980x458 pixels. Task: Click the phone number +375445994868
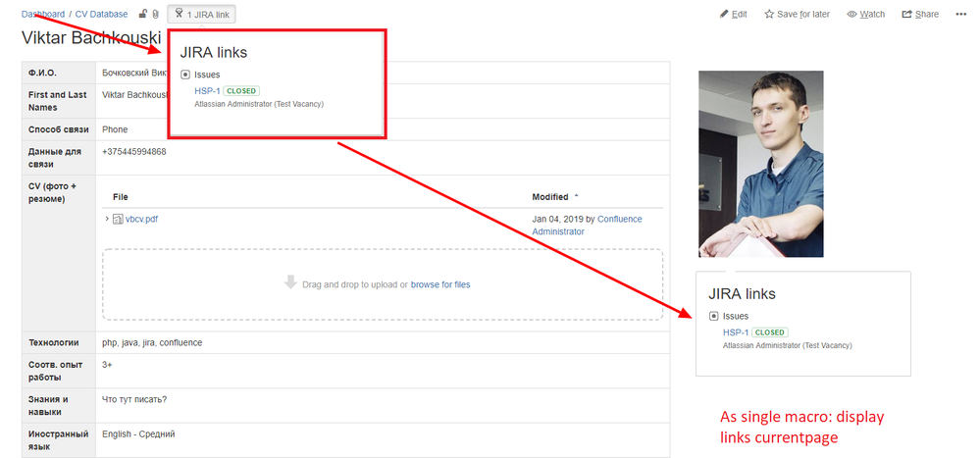(x=134, y=151)
